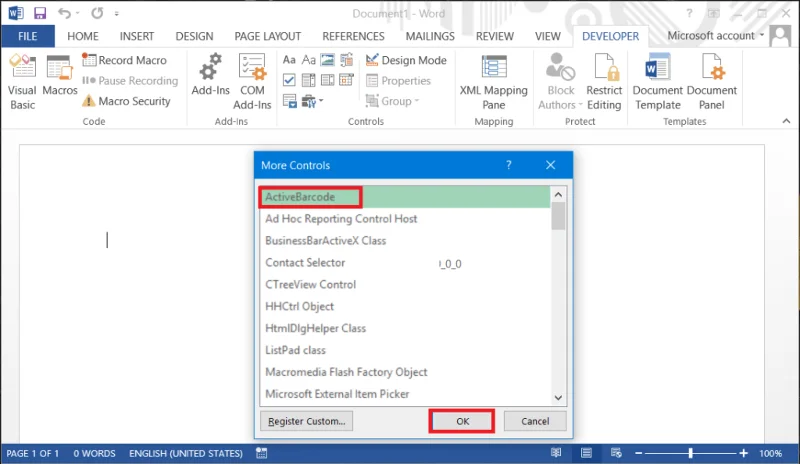Insert Plain Text content control

coord(308,60)
